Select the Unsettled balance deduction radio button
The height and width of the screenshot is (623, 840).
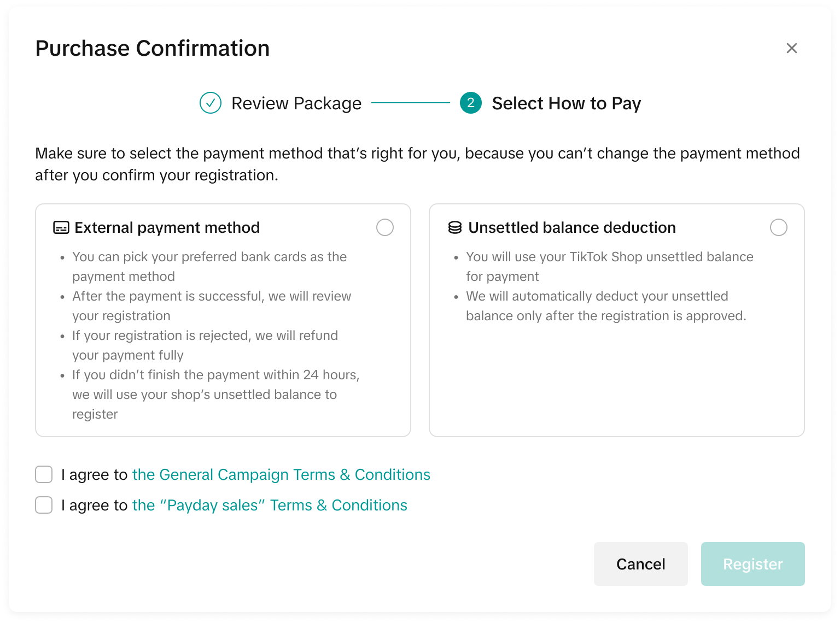(778, 227)
